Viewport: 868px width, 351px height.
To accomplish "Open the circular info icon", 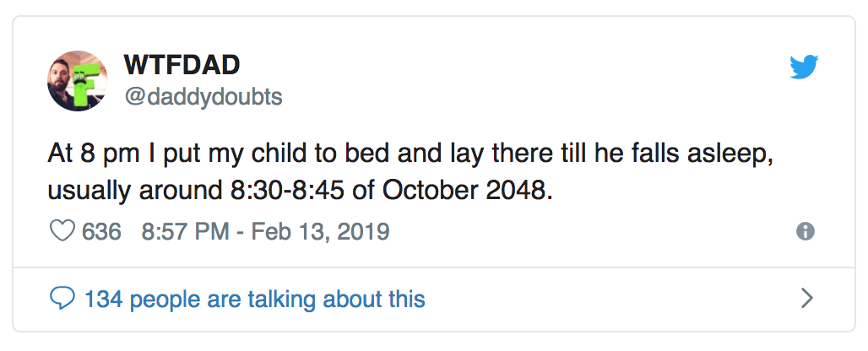I will (x=806, y=231).
